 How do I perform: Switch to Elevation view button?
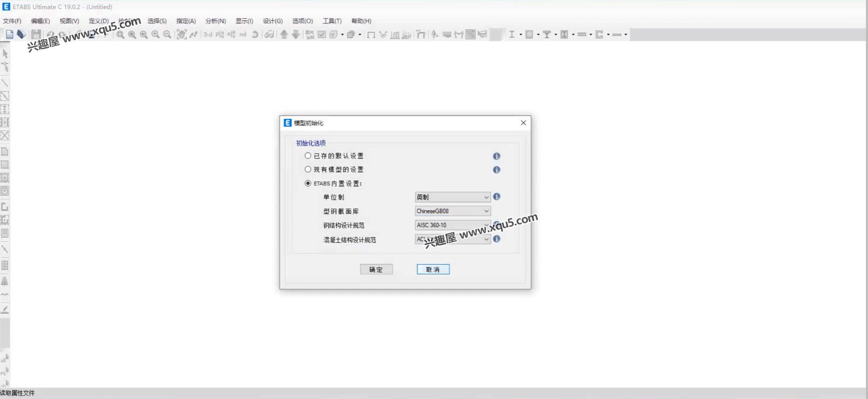tap(231, 34)
